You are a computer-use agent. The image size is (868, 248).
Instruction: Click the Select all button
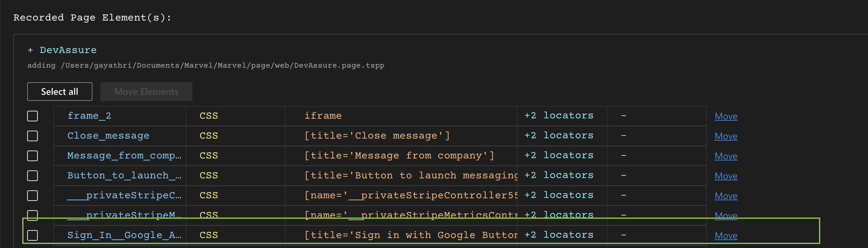[x=60, y=92]
